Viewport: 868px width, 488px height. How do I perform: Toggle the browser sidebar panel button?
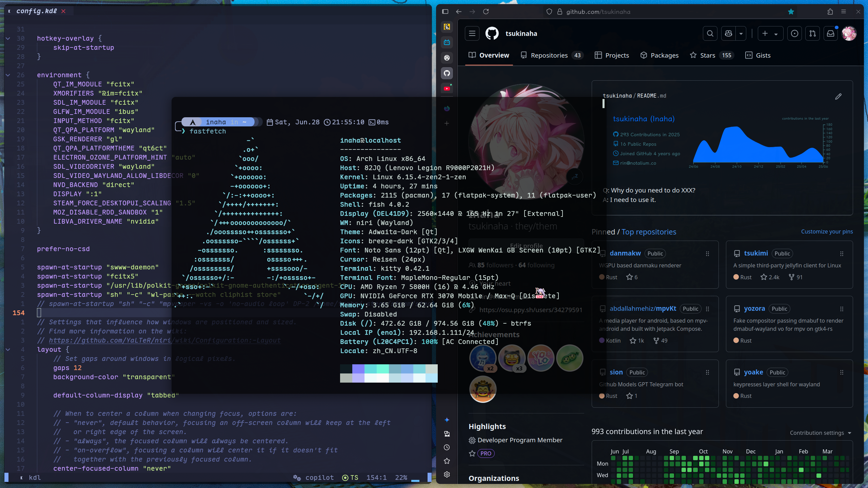(x=445, y=12)
